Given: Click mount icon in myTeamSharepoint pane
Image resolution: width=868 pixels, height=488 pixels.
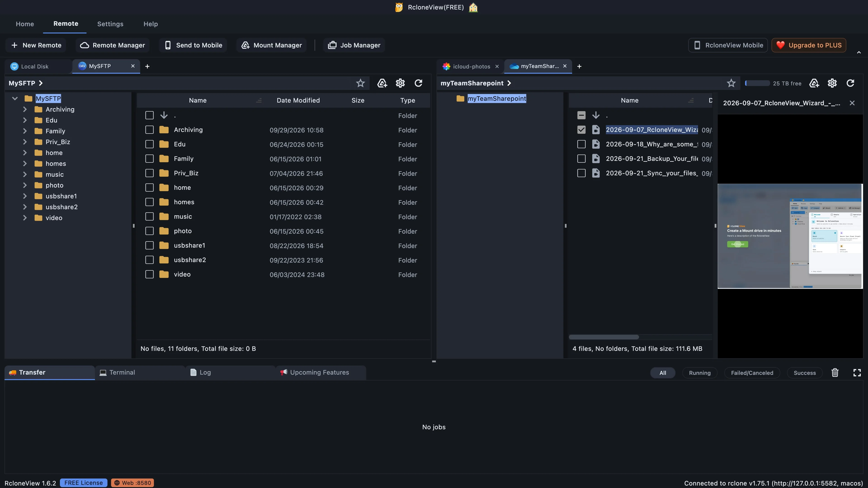Looking at the screenshot, I should point(814,83).
